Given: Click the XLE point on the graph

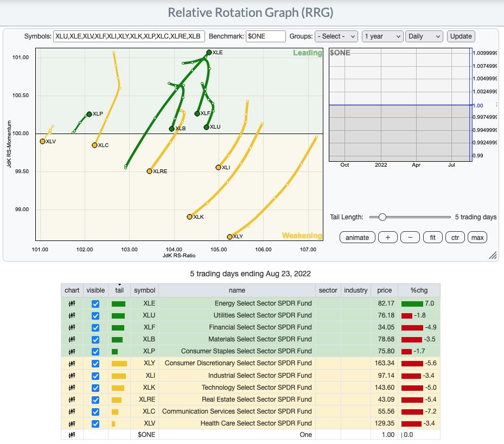Looking at the screenshot, I should 209,53.
